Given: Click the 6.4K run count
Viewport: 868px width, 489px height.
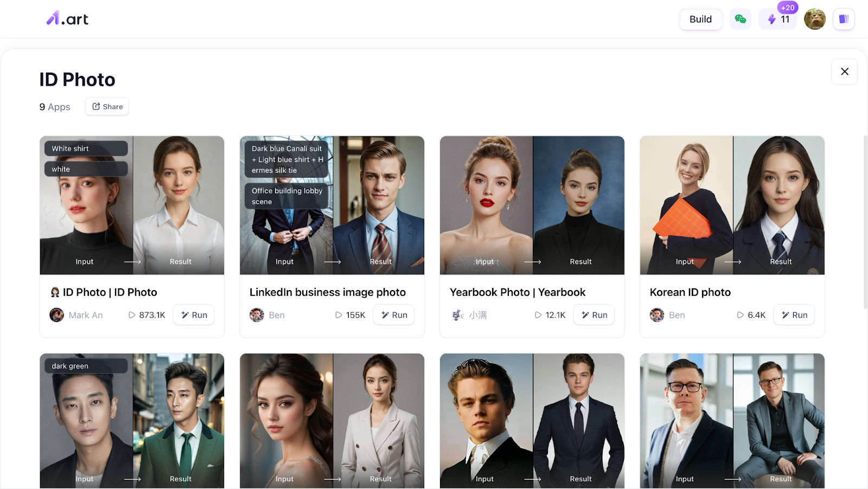Looking at the screenshot, I should pos(751,315).
